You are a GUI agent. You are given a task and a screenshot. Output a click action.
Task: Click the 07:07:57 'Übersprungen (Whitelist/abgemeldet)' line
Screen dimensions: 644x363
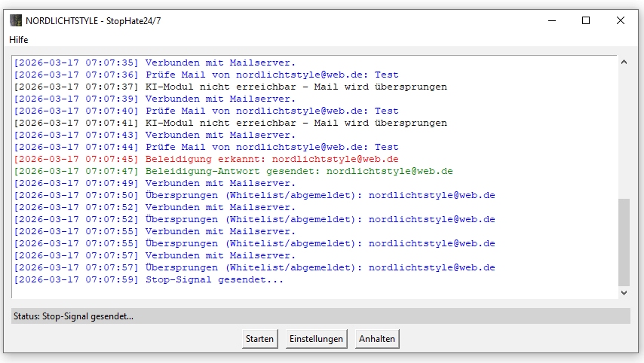pos(255,267)
